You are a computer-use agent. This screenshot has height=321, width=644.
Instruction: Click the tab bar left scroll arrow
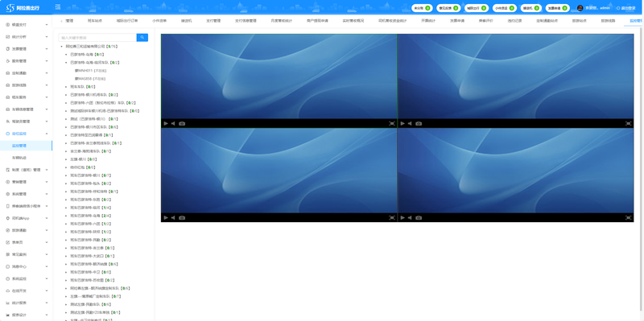[x=61, y=21]
